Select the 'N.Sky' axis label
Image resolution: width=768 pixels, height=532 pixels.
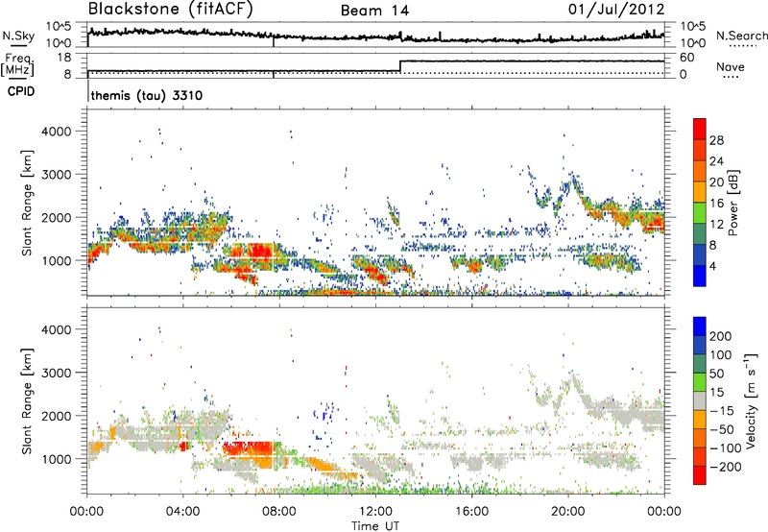point(18,36)
